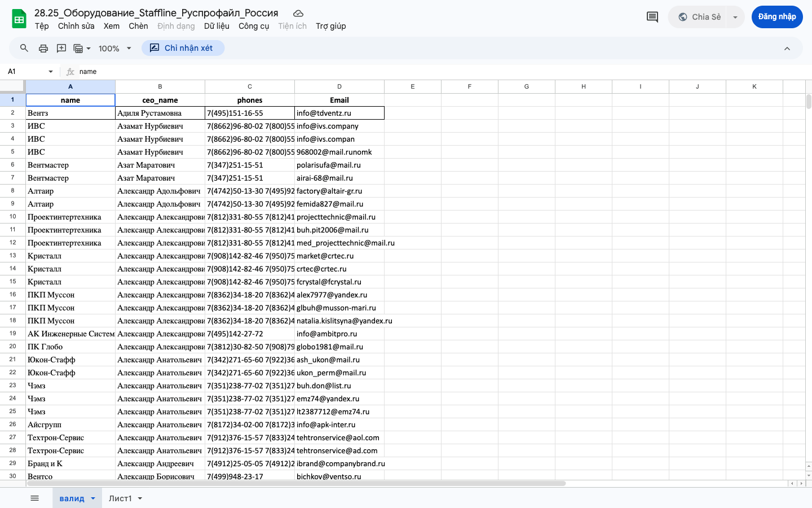Click the cloud document status icon
Image resolution: width=812 pixels, height=508 pixels.
[x=298, y=13]
